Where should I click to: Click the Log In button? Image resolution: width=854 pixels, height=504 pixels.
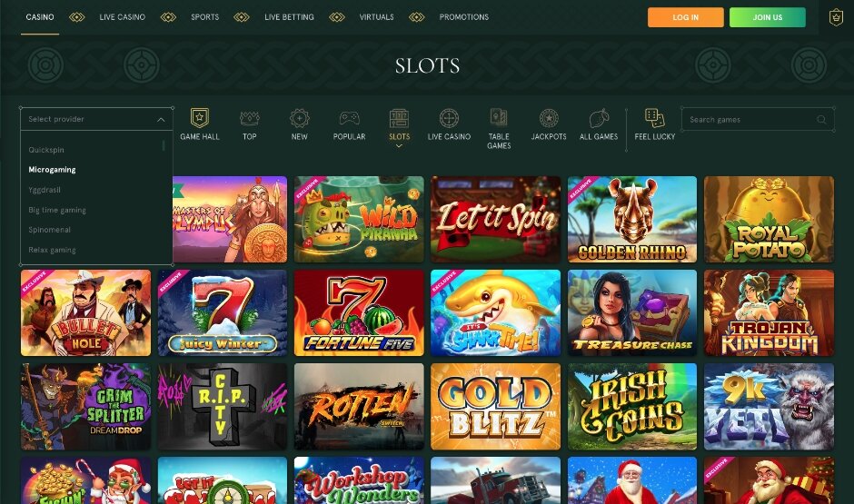[x=686, y=17]
